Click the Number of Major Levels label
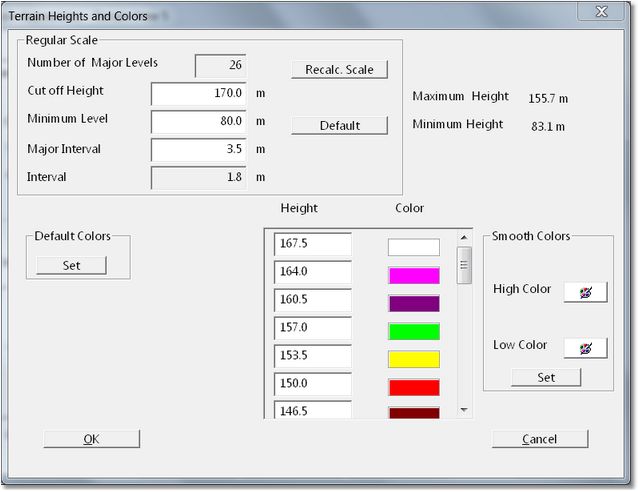Image resolution: width=638 pixels, height=492 pixels. 92,63
